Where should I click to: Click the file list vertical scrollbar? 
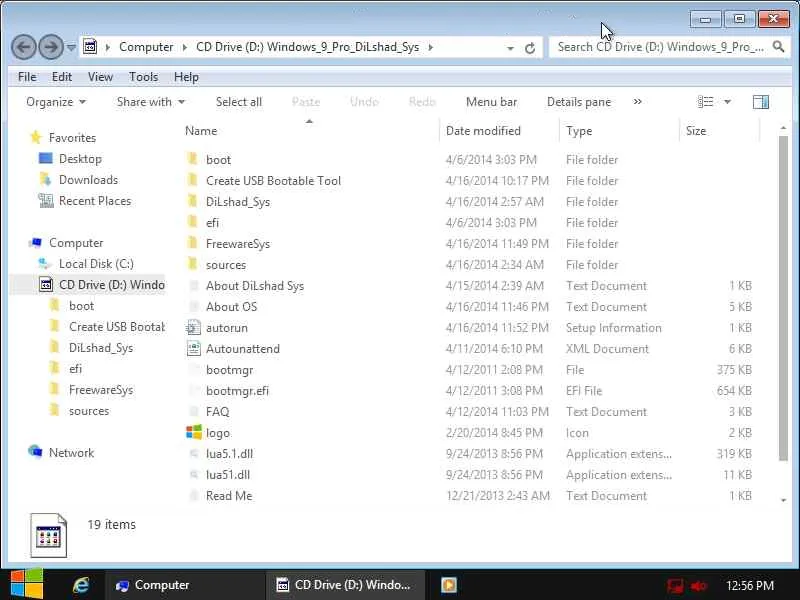click(x=784, y=298)
